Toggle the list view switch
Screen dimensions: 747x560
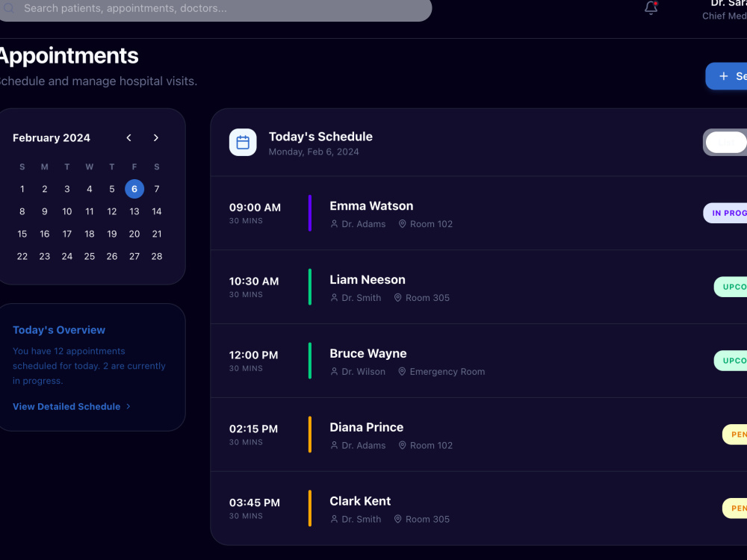(x=725, y=143)
